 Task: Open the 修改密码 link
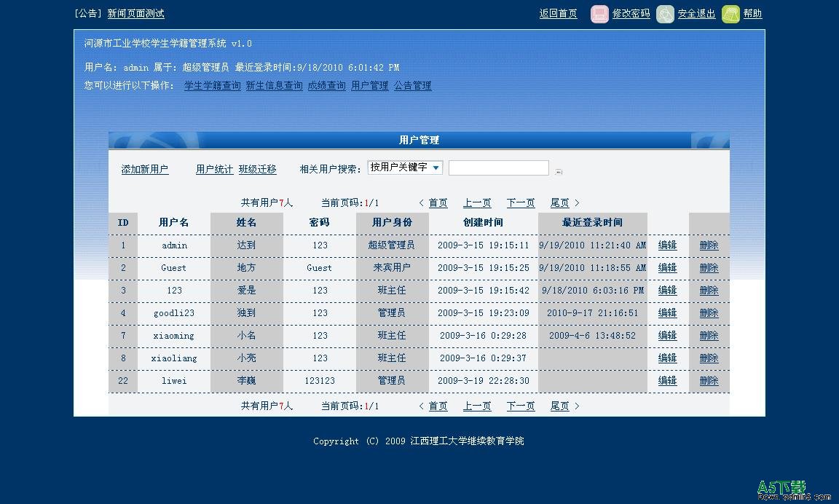[x=631, y=13]
